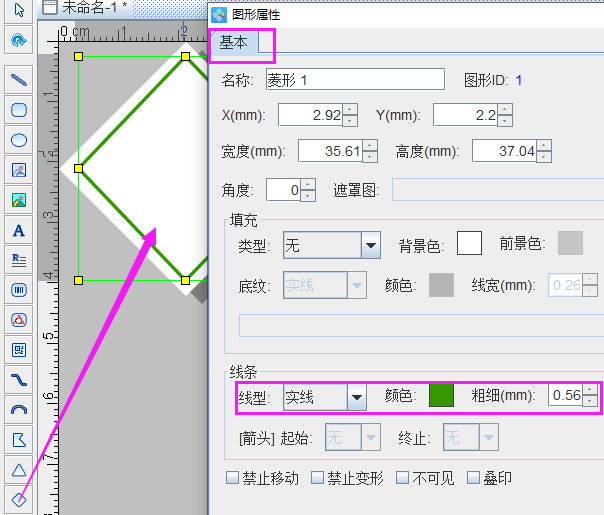
Task: Select the line drawing tool
Action: pyautogui.click(x=18, y=80)
